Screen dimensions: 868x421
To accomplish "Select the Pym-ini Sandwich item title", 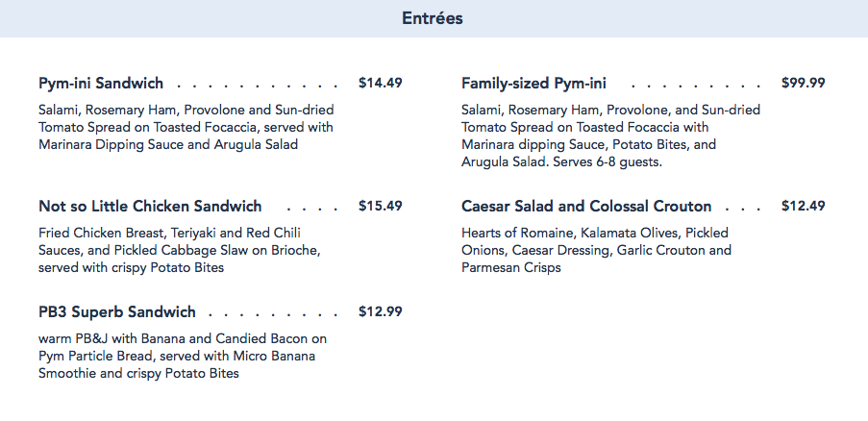I will pos(101,84).
